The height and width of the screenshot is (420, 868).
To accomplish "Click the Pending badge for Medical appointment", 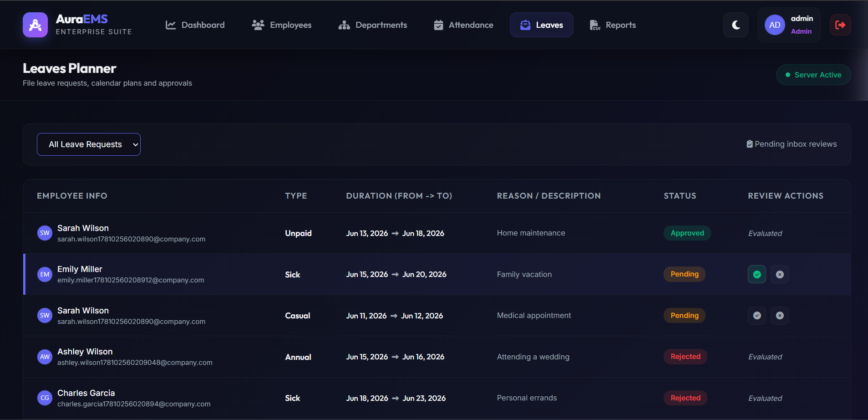I will click(685, 316).
